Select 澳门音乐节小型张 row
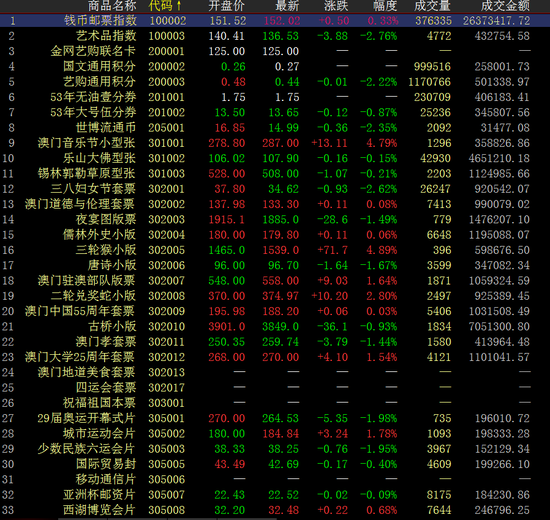The width and height of the screenshot is (550, 520). 275,143
